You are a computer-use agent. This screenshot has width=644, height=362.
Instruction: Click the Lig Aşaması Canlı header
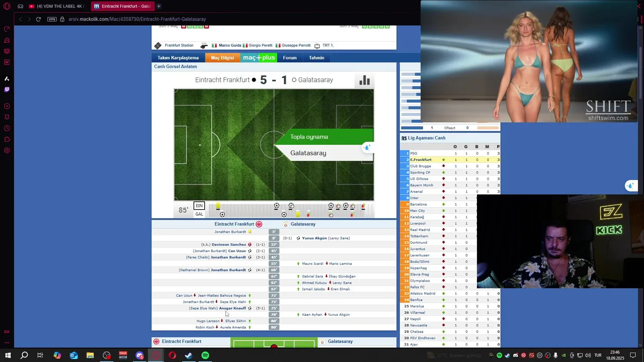(427, 138)
